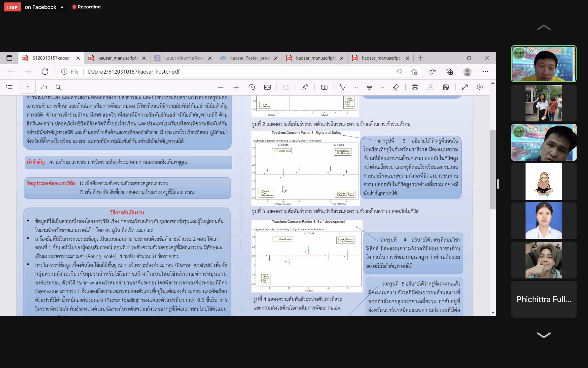Show the PDF table of contents
This screenshot has height=368, width=588.
coord(9,87)
